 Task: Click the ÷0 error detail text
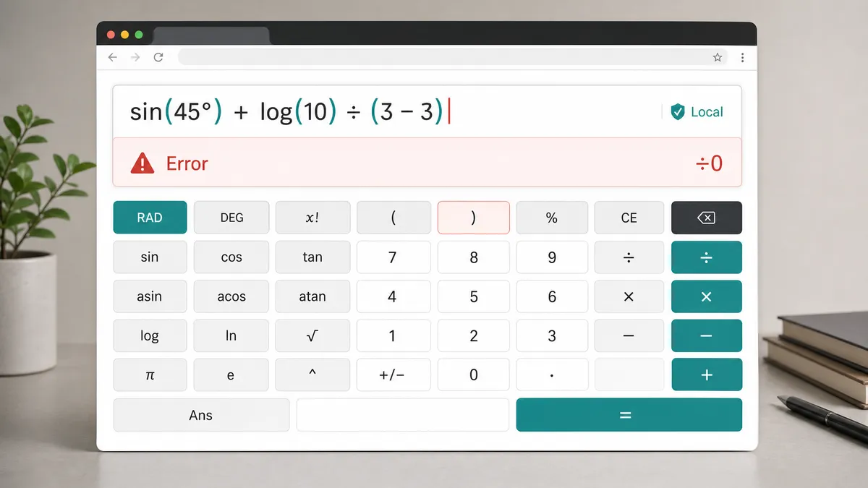pos(709,164)
